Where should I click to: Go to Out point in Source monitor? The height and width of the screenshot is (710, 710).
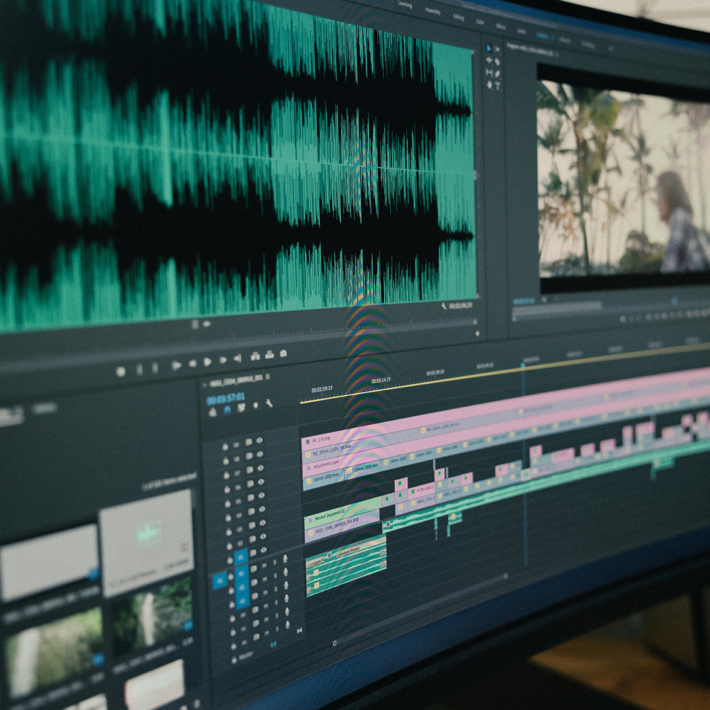point(238,359)
